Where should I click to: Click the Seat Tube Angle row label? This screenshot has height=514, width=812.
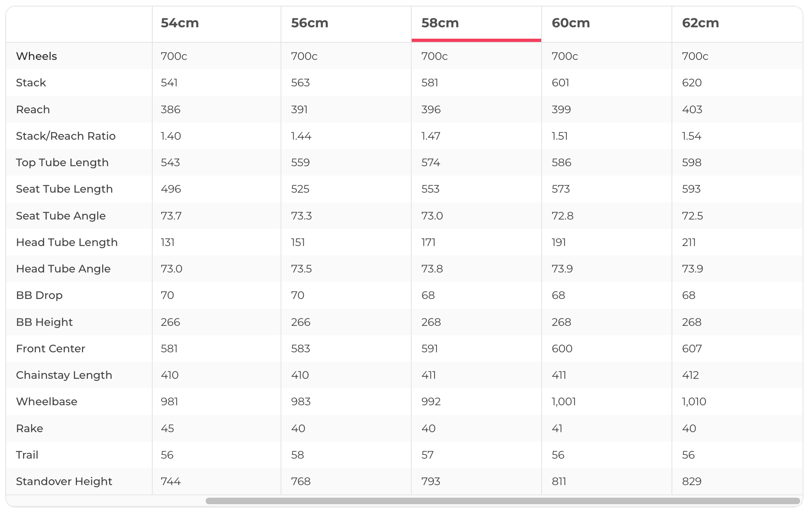(x=61, y=216)
